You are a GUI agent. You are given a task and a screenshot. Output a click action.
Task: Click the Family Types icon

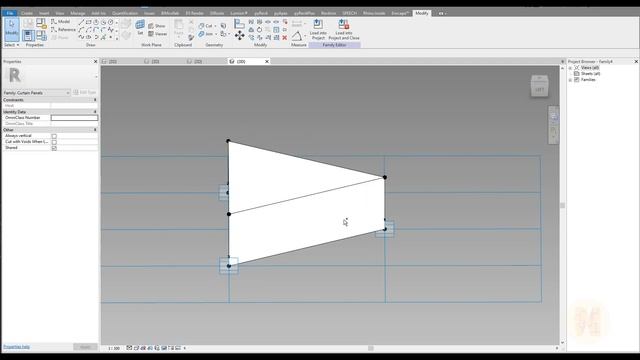click(41, 36)
